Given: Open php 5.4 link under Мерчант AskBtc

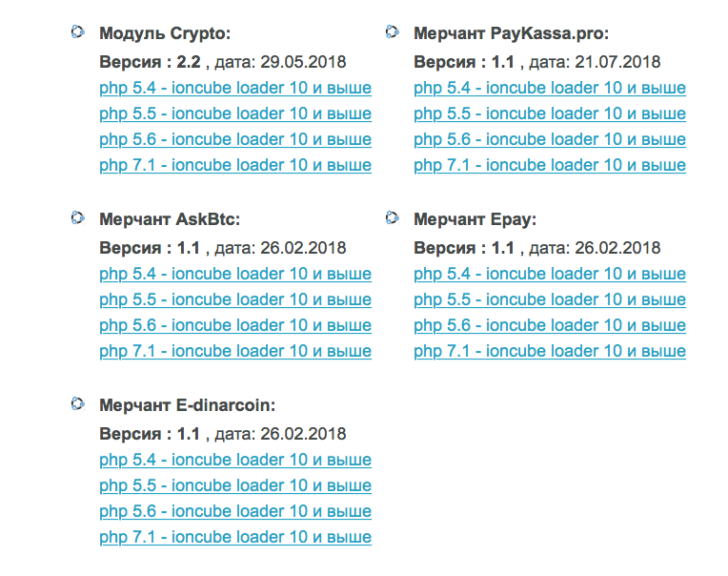Looking at the screenshot, I should point(235,274).
